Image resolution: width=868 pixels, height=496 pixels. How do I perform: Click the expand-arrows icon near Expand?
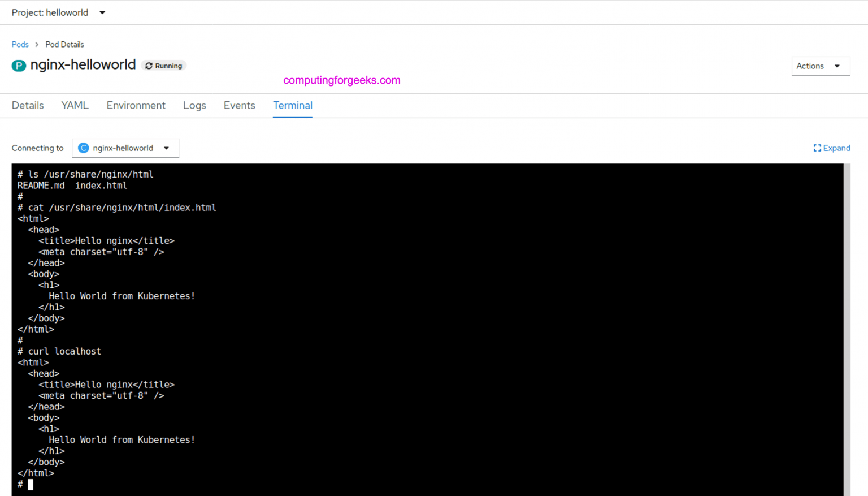click(x=817, y=148)
